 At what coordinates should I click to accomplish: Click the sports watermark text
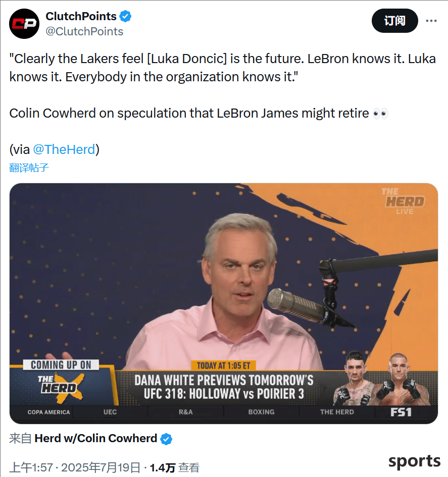click(414, 461)
